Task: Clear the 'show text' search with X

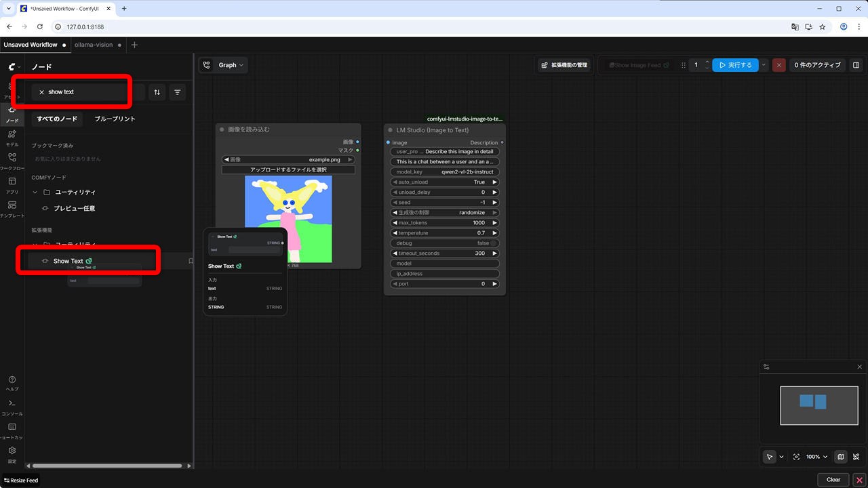Action: pos(41,92)
